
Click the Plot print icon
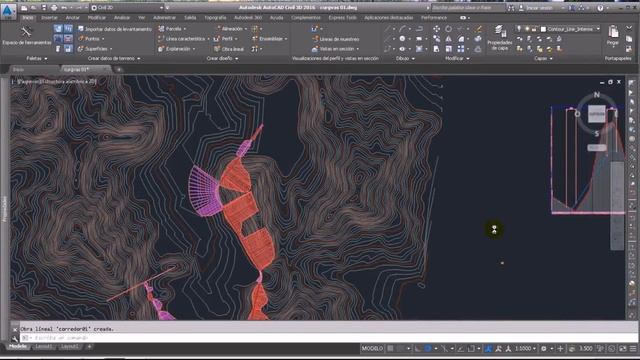[54, 7]
